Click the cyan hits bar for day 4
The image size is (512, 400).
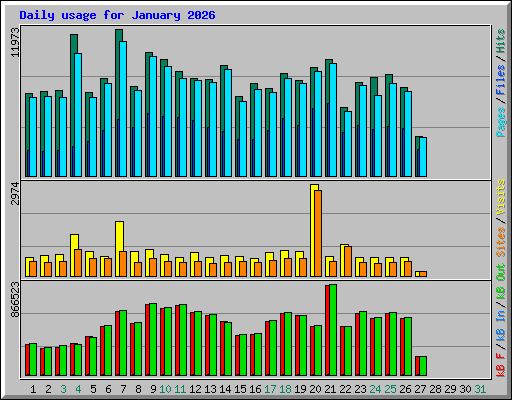(x=78, y=115)
